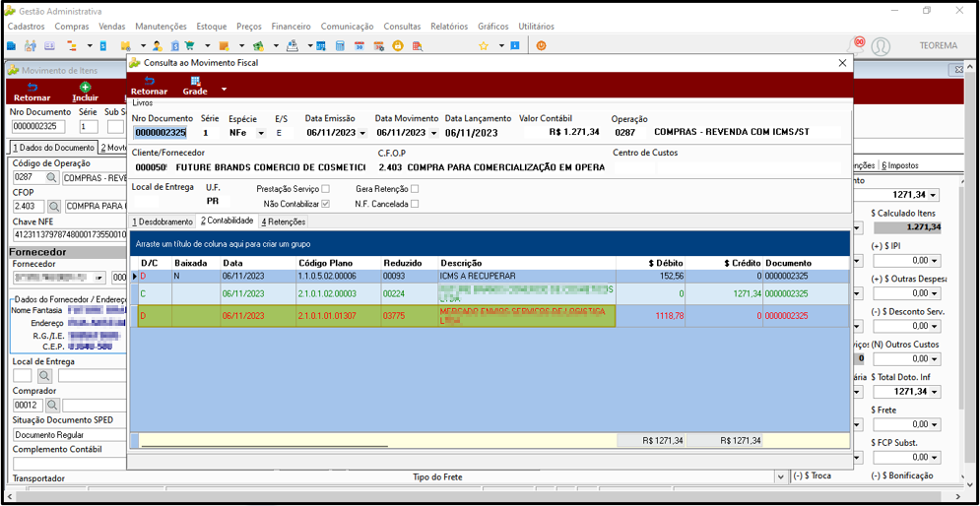Image resolution: width=980 pixels, height=506 pixels.
Task: Open the notifications bell with red badge
Action: pyautogui.click(x=855, y=45)
